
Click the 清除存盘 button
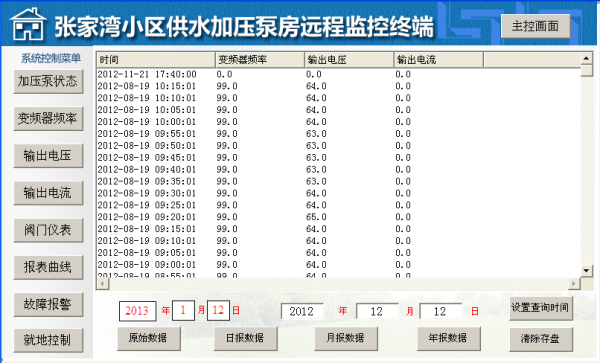point(541,339)
